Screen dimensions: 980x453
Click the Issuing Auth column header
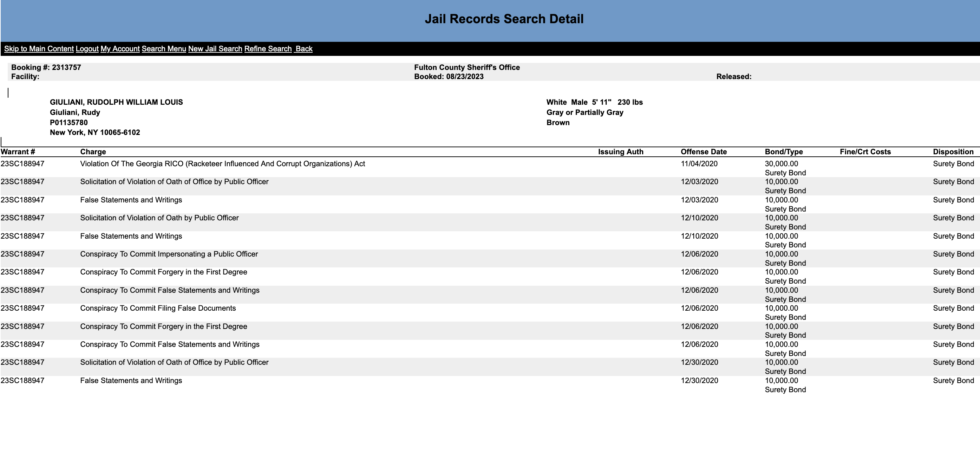620,152
